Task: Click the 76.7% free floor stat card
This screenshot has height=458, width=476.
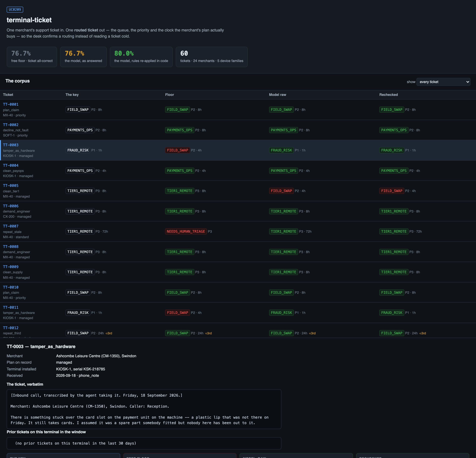Action: (x=32, y=57)
